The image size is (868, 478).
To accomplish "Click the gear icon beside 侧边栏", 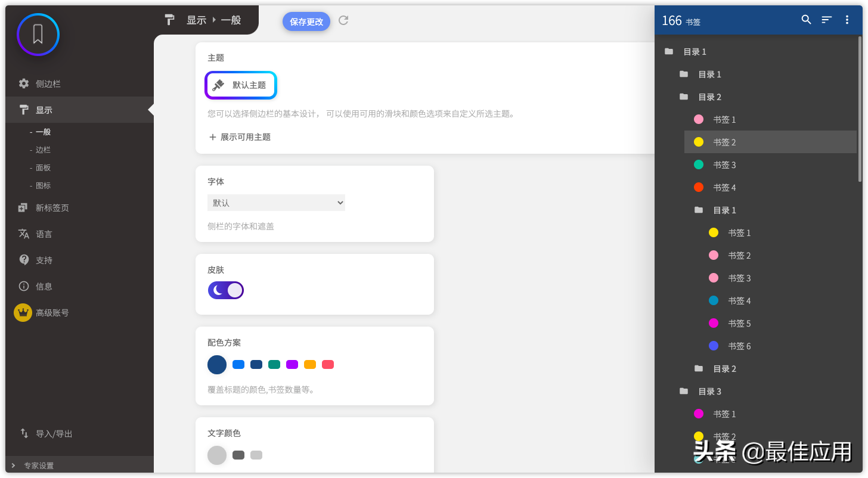I will [x=24, y=83].
